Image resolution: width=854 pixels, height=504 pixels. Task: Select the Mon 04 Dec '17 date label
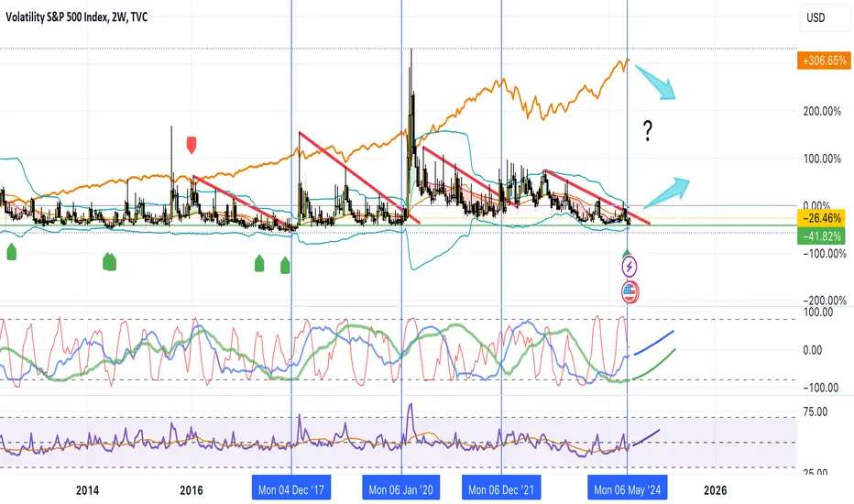click(291, 489)
